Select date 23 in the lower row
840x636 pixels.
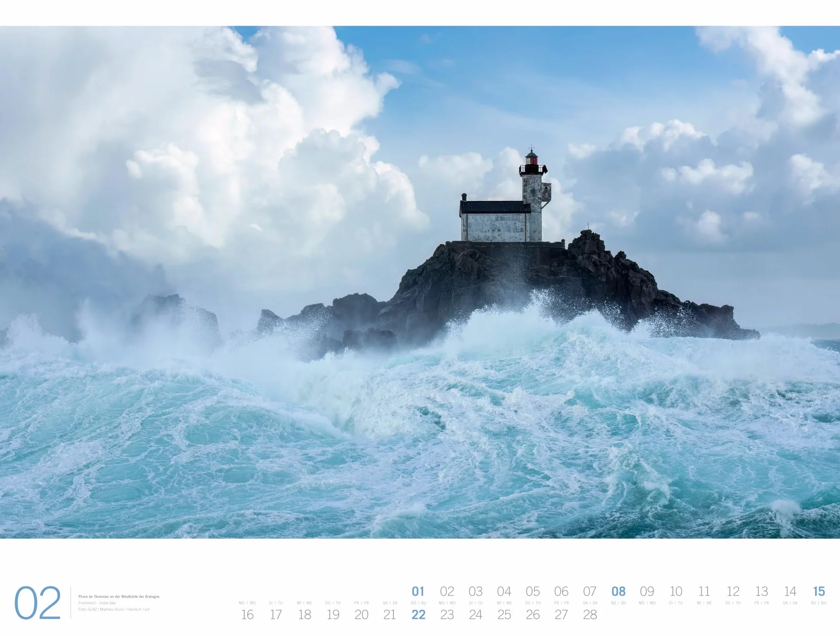[x=447, y=615]
